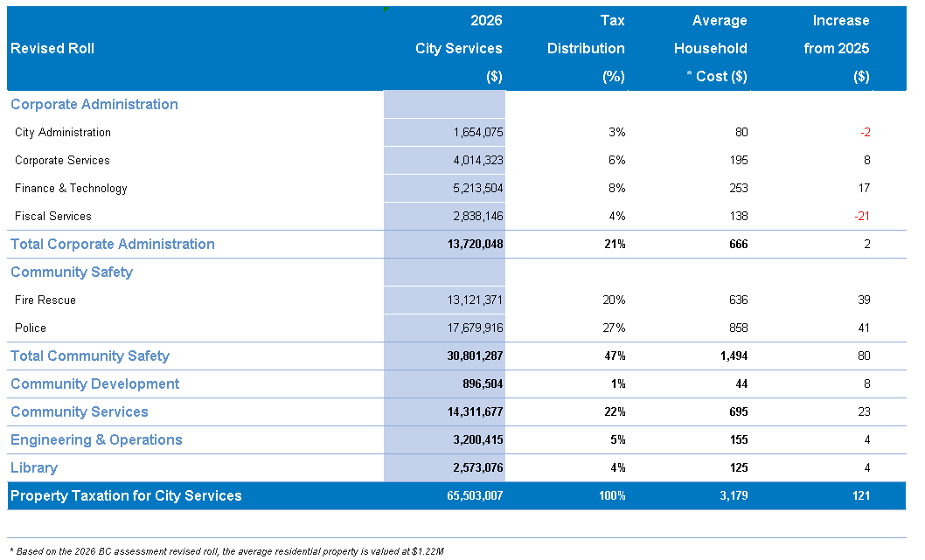
Task: Select the 100% total distribution cell
Action: coord(612,496)
